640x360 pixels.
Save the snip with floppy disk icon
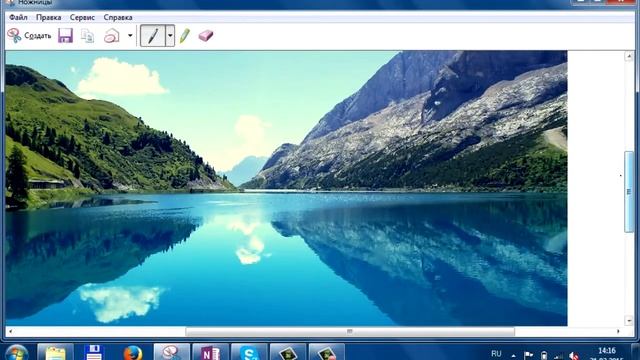point(65,36)
